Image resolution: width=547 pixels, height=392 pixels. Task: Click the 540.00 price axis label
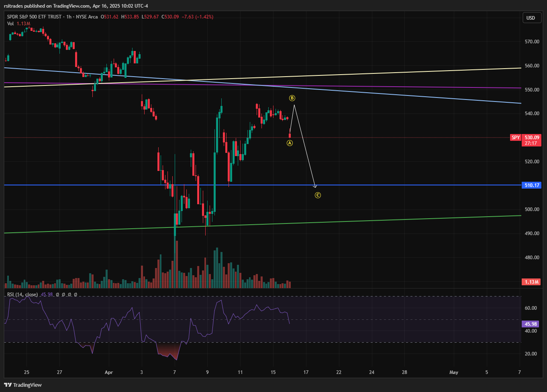tap(532, 114)
